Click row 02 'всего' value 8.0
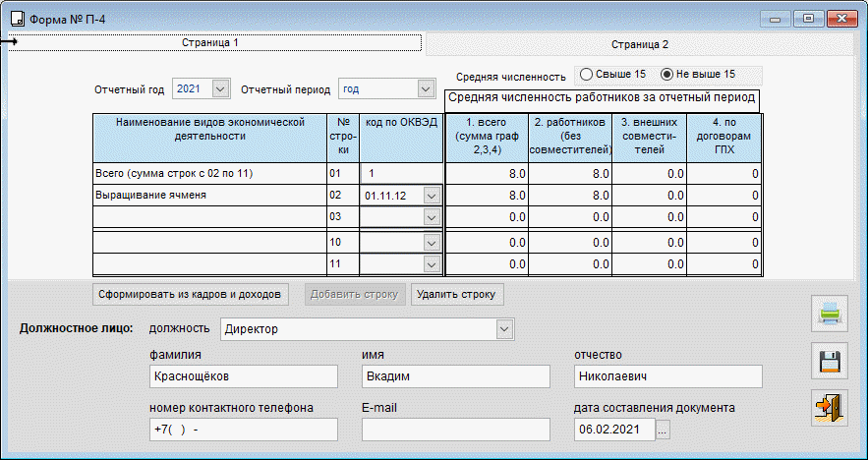Viewport: 868px width, 460px height. (487, 196)
